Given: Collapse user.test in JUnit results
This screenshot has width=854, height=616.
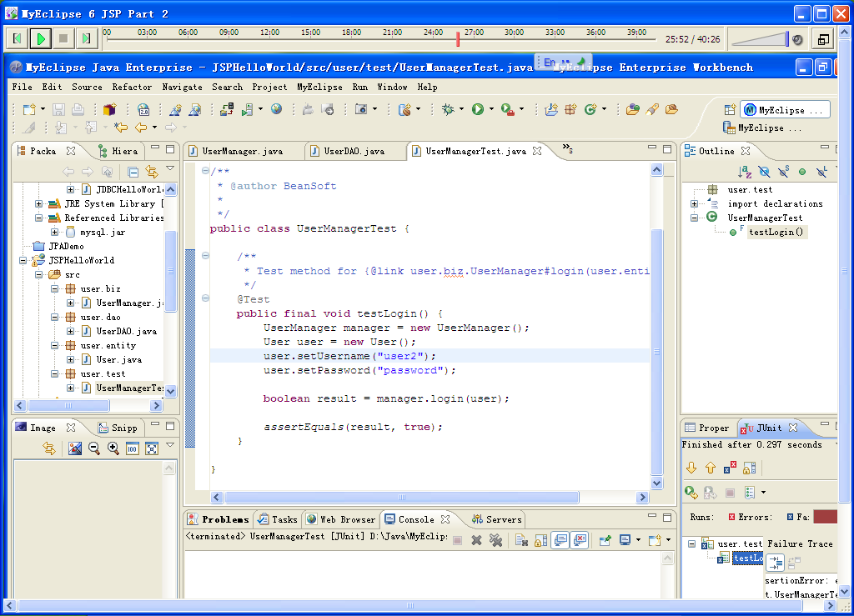Looking at the screenshot, I should point(691,544).
